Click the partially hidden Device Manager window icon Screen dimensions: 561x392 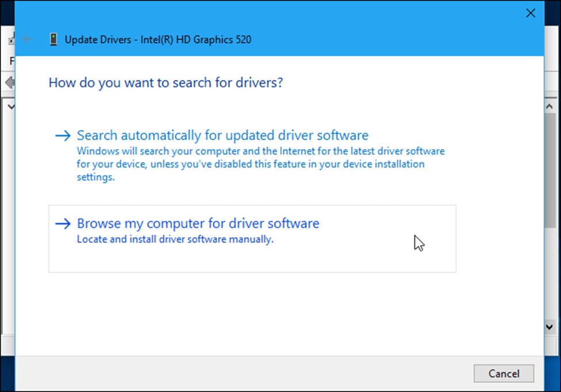coord(10,40)
